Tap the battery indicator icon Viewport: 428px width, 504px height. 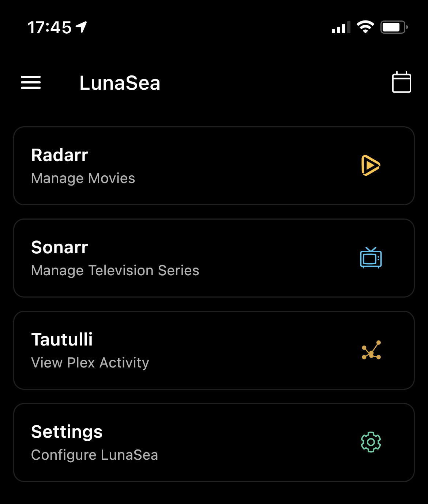click(394, 27)
